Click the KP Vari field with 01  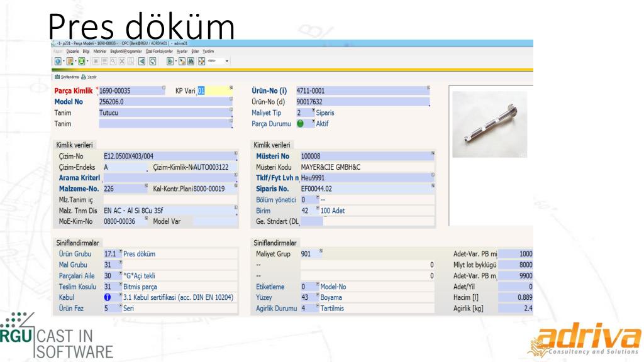[214, 90]
